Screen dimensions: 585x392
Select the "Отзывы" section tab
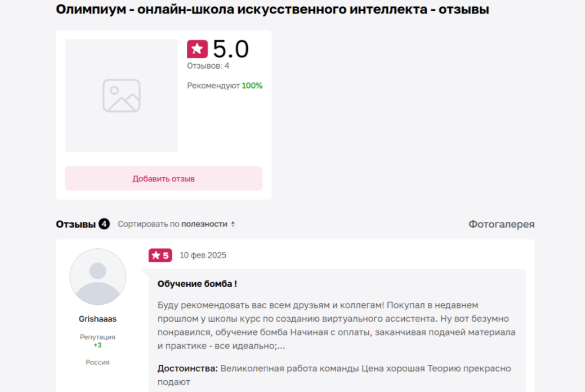pos(75,224)
